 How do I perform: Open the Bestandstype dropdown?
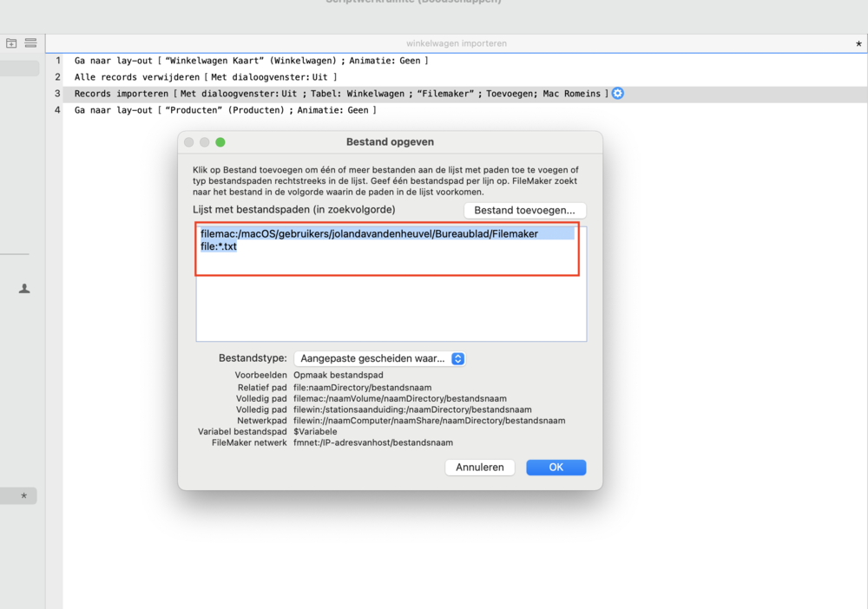point(379,358)
